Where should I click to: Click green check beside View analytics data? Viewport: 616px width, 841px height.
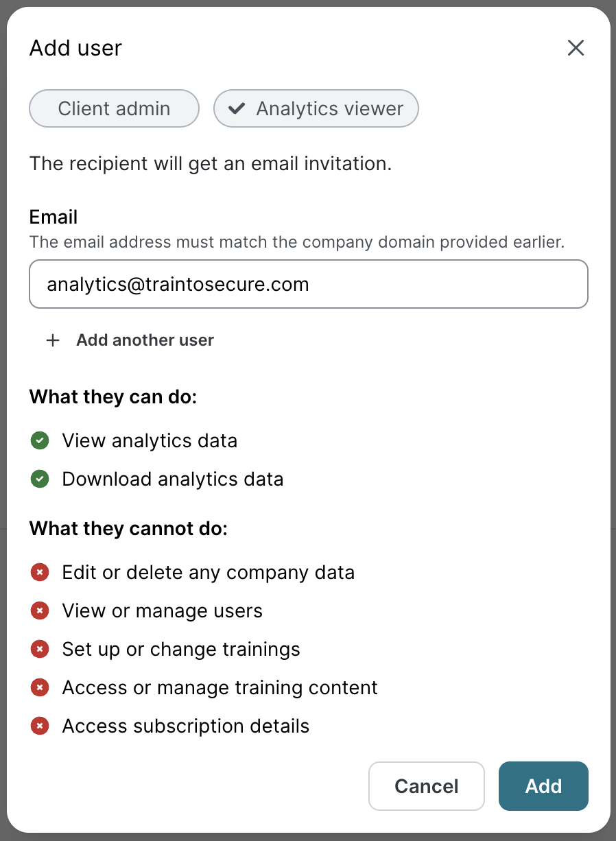pos(40,440)
